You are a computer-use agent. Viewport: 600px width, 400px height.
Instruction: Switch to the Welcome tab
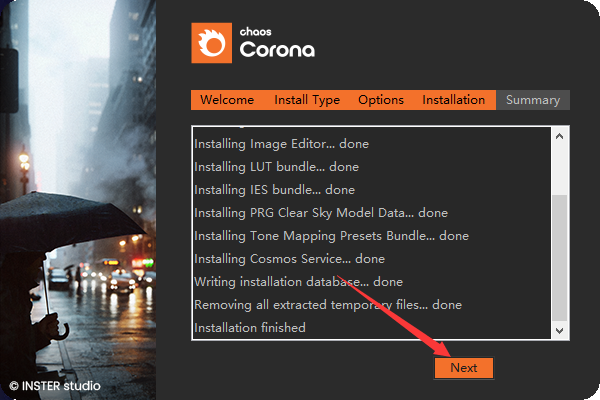coord(227,100)
